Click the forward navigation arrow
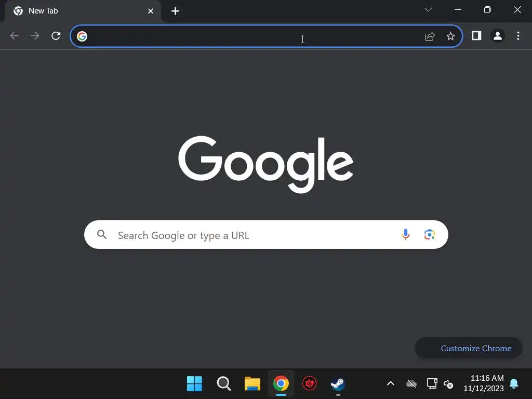532x399 pixels. [x=35, y=36]
